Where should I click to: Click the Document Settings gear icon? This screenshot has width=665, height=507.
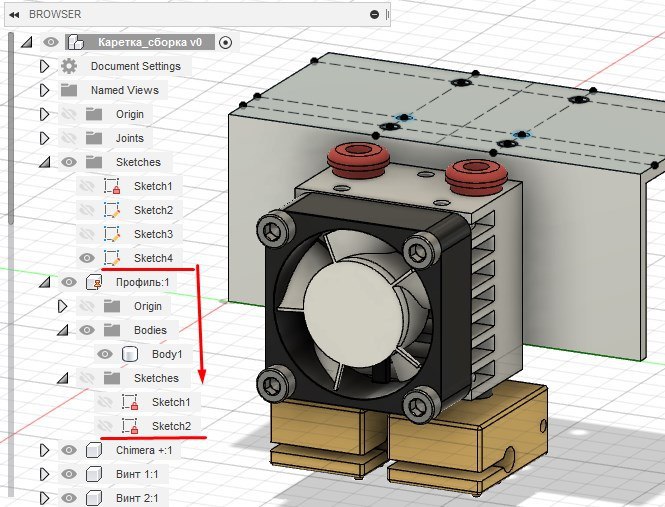(x=69, y=66)
